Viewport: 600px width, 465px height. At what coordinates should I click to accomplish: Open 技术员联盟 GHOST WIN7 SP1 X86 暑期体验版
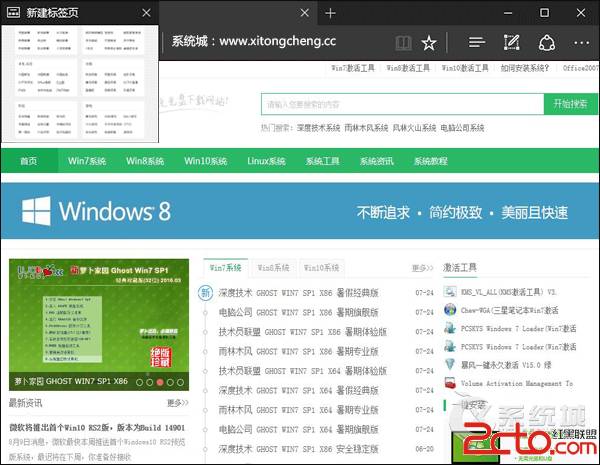pos(303,332)
